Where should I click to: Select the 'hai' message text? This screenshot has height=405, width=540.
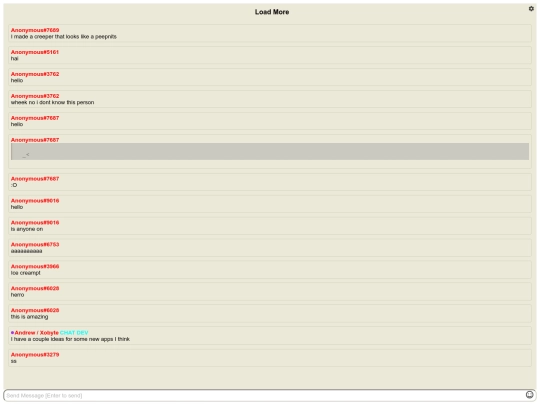click(x=14, y=59)
